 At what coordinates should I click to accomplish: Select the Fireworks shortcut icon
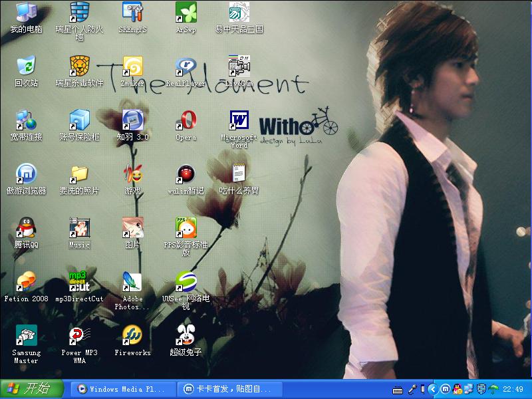point(132,336)
